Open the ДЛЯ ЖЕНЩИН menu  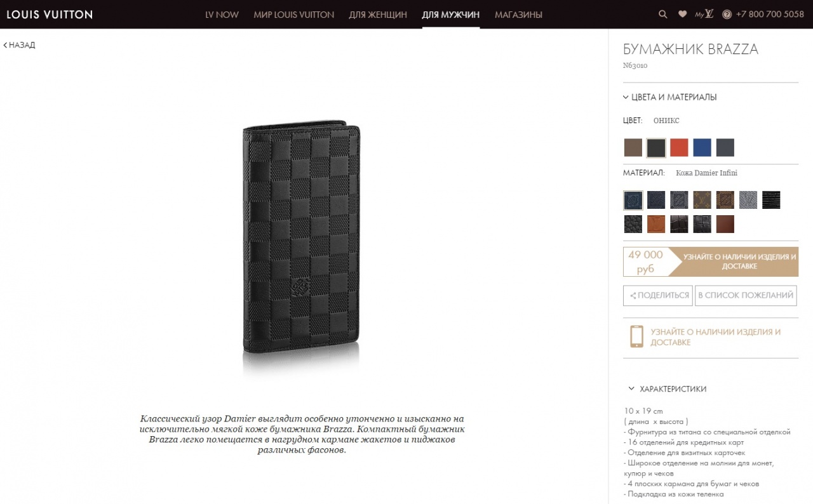[378, 14]
